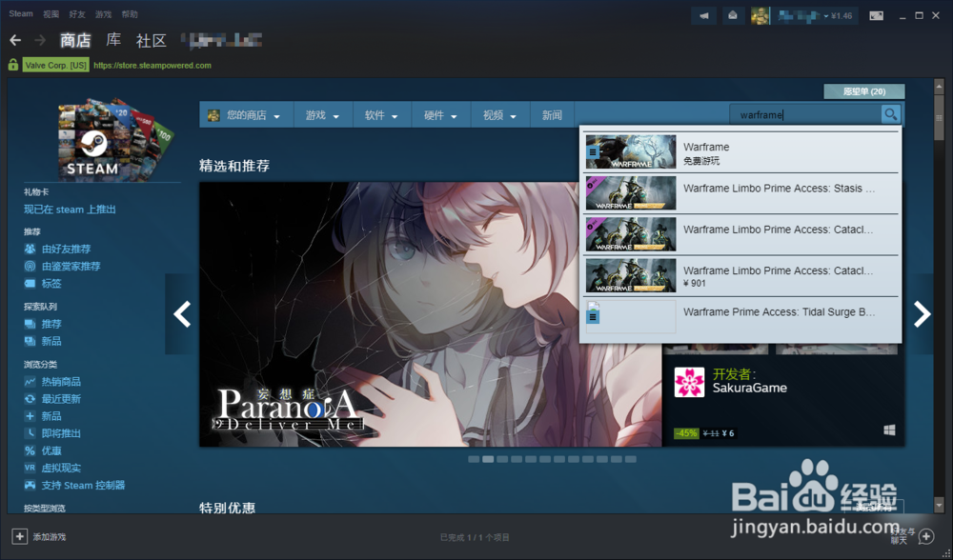
Task: Open the Paranoia Deliver Me featured banner
Action: tap(431, 314)
